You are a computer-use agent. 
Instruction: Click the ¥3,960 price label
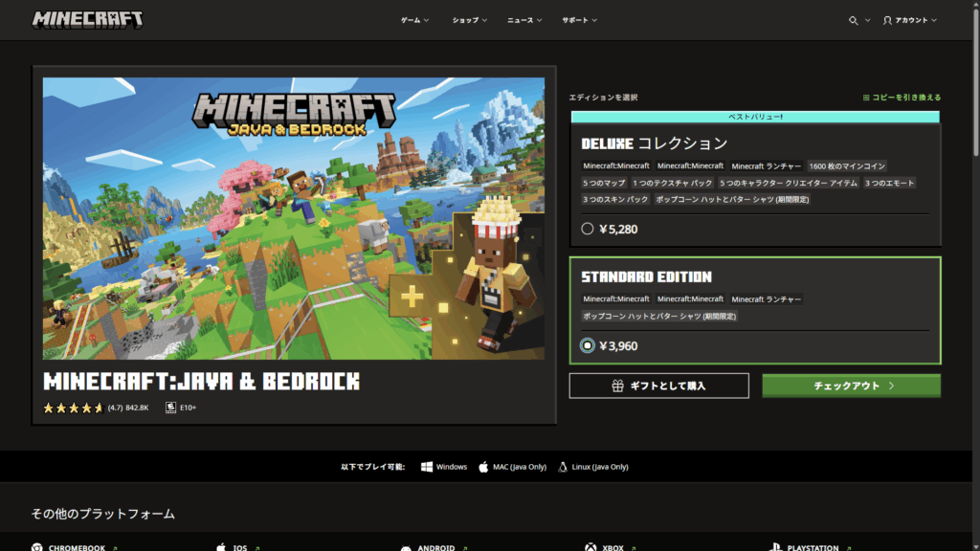(619, 346)
